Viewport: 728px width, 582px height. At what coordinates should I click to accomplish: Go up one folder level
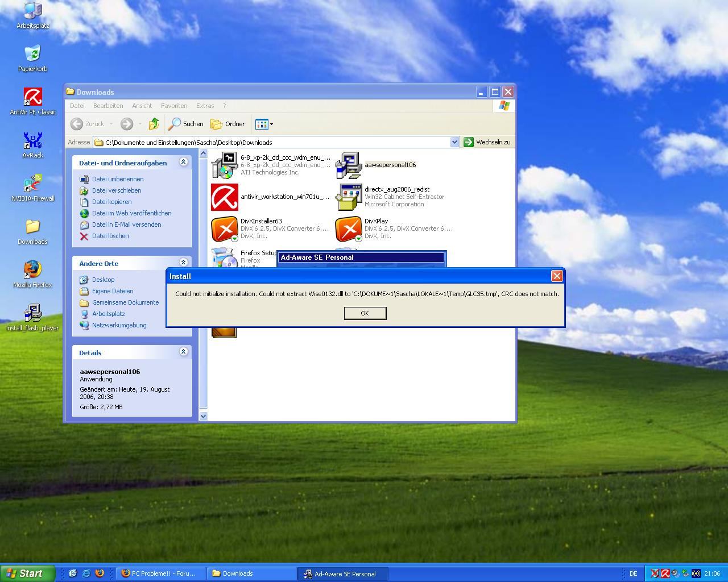pyautogui.click(x=154, y=124)
